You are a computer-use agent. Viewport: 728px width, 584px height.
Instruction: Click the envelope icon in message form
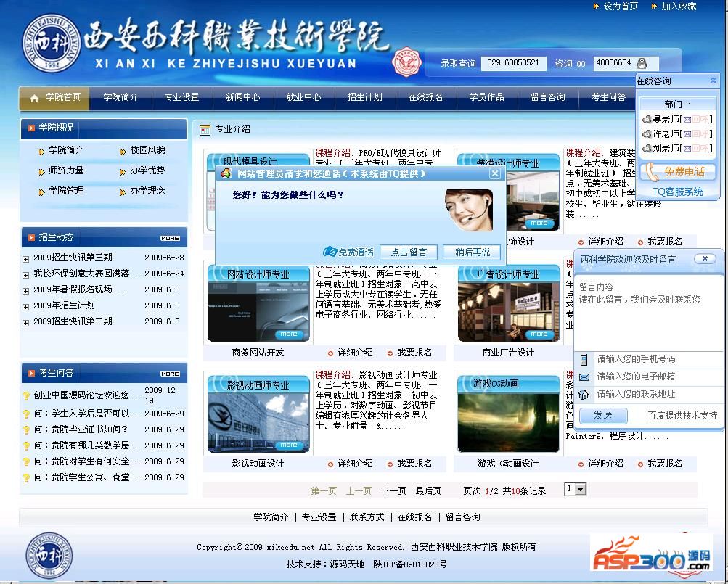[584, 377]
